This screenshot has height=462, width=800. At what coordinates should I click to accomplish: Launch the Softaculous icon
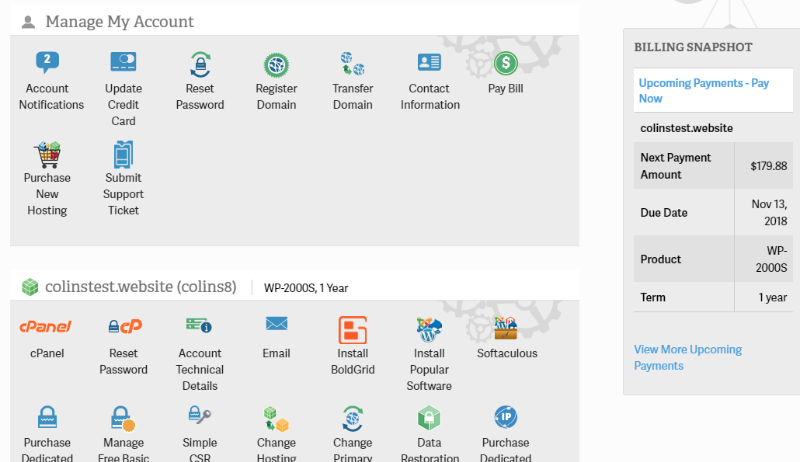point(506,328)
